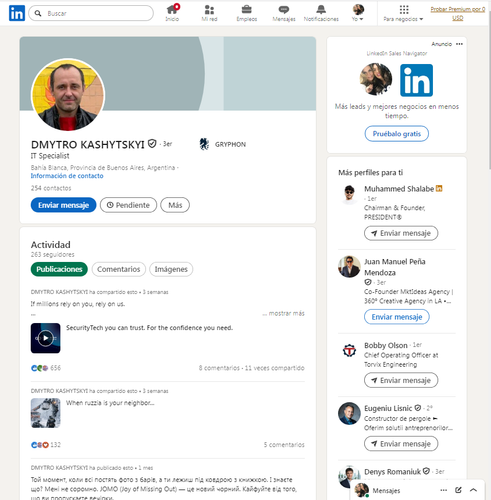Expand Para negocios apps grid
Image resolution: width=491 pixels, height=500 pixels.
coord(403,13)
